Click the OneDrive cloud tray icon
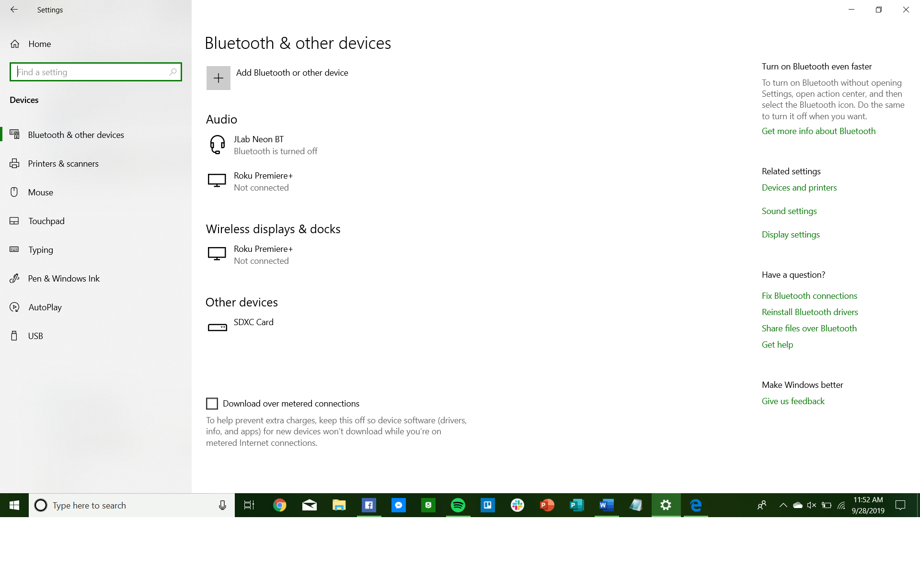The height and width of the screenshot is (588, 920). (x=797, y=505)
